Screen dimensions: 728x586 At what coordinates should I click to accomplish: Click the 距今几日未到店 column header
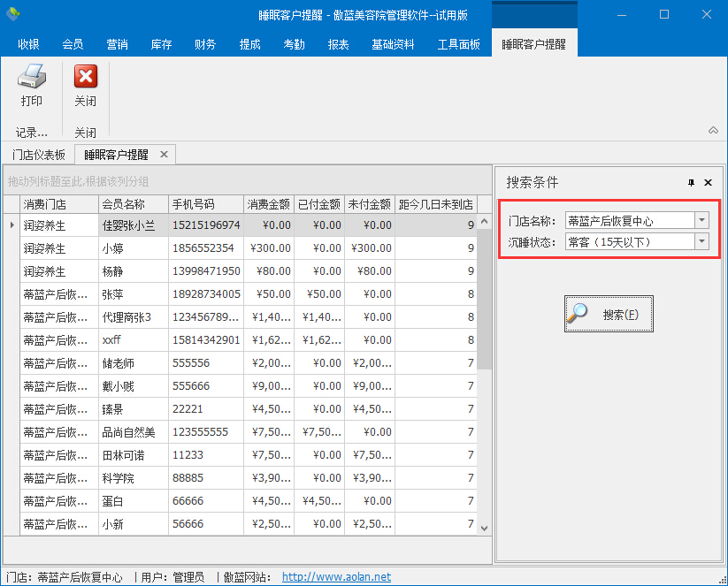[436, 204]
